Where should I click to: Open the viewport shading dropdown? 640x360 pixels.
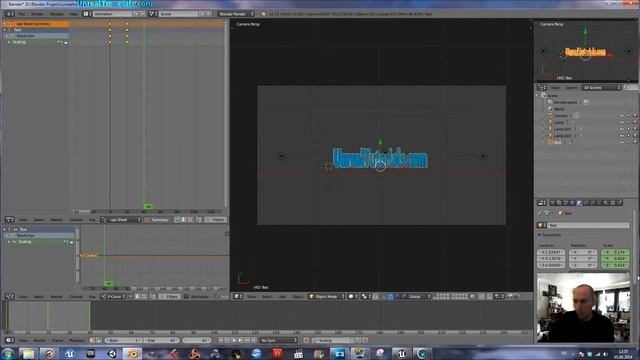[x=353, y=297]
